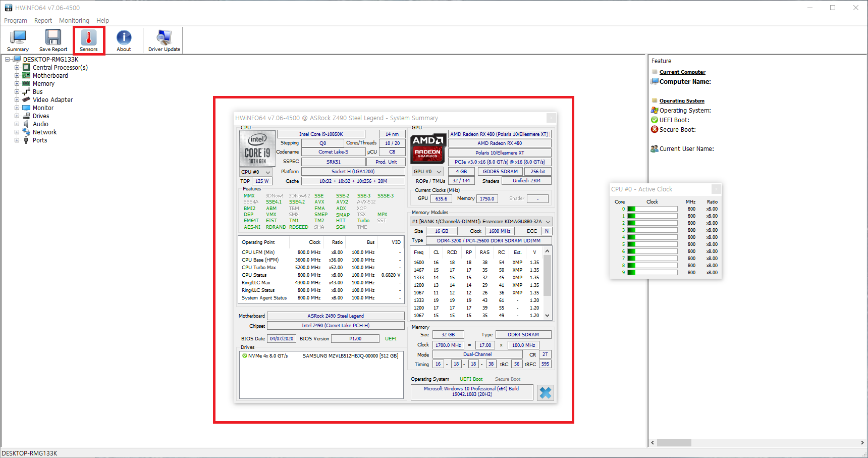Click the TDP 125 W value
Screen dimensions: 868x458
coord(262,181)
